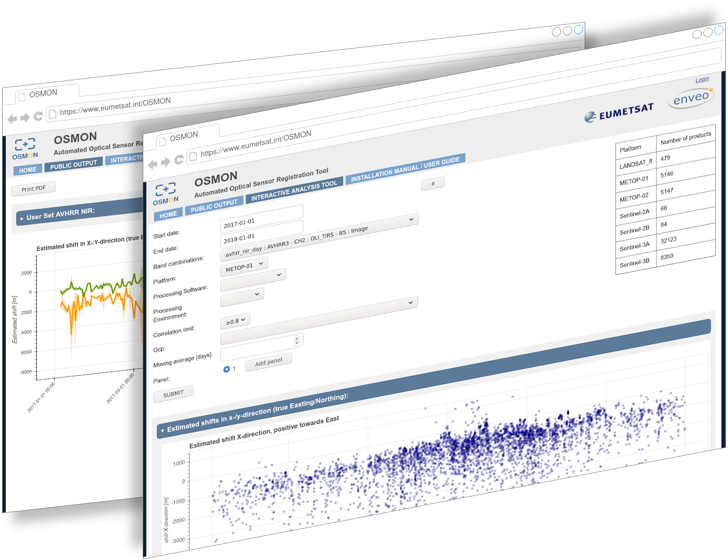728x560 pixels.
Task: Click OSMON logo in front window
Action: [166, 194]
